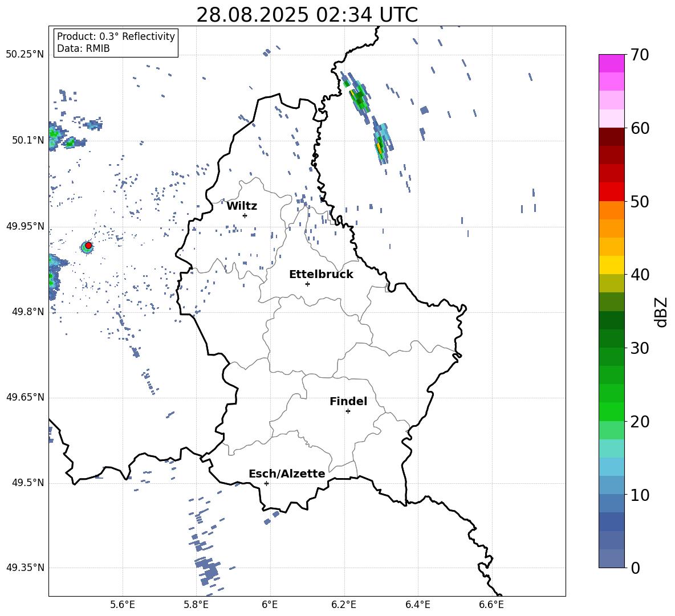Image resolution: width=675 pixels, height=616 pixels.
Task: Click the 49.65°N latitude label
Action: [25, 397]
